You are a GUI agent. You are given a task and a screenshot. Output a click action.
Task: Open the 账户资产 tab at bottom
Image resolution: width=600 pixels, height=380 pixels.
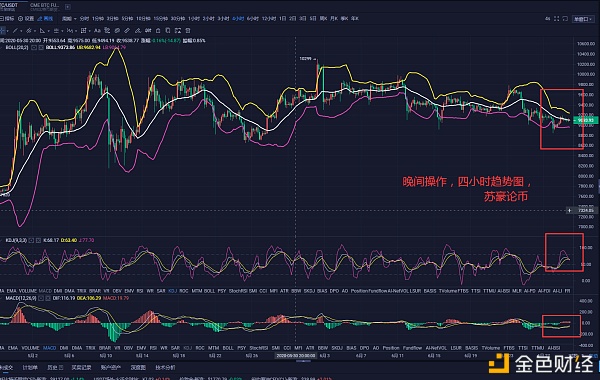point(111,367)
